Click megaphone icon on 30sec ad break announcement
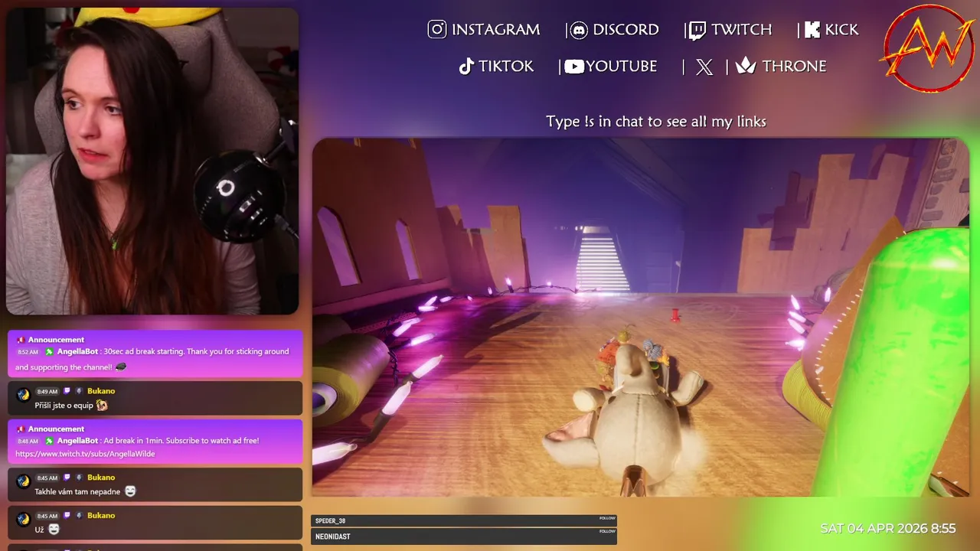The width and height of the screenshot is (980, 551). click(x=21, y=340)
